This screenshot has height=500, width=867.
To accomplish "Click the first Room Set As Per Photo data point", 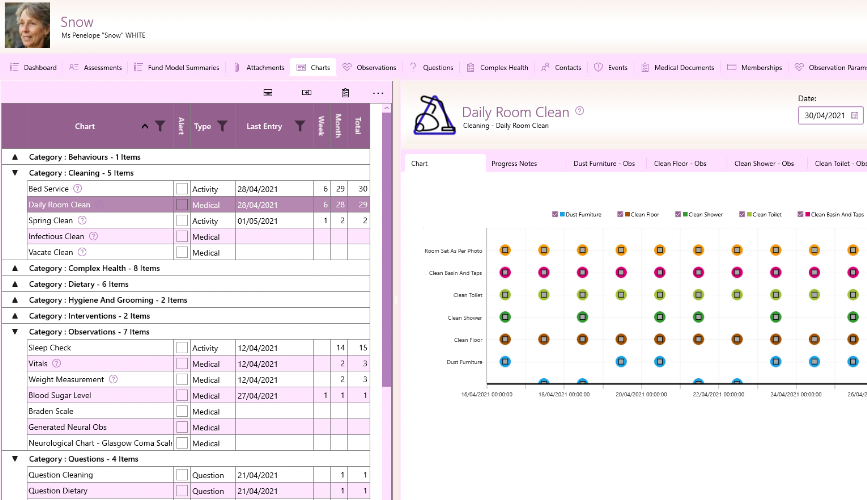I will [x=505, y=250].
